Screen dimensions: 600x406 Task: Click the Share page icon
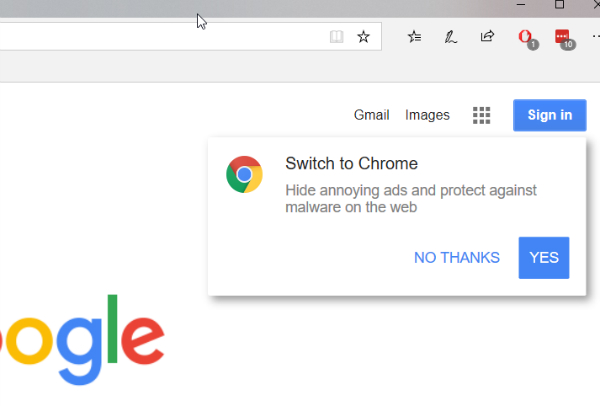pyautogui.click(x=487, y=36)
